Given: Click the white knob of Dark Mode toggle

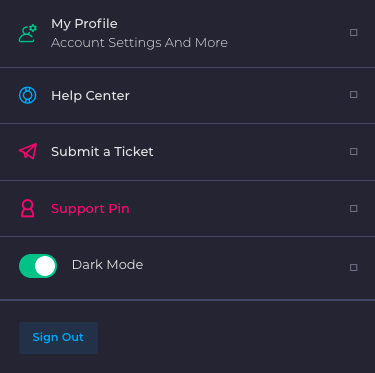Looking at the screenshot, I should pos(45,266).
